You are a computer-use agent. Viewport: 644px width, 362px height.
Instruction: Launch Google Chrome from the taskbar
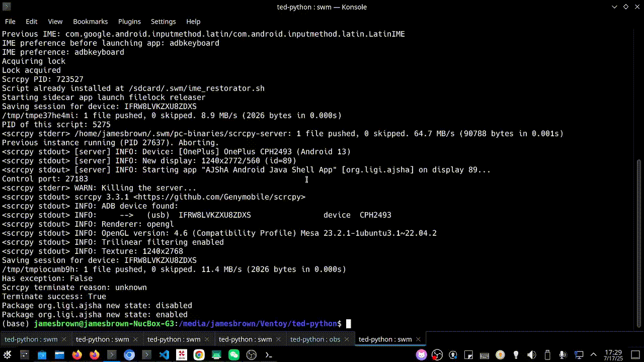coord(199,354)
